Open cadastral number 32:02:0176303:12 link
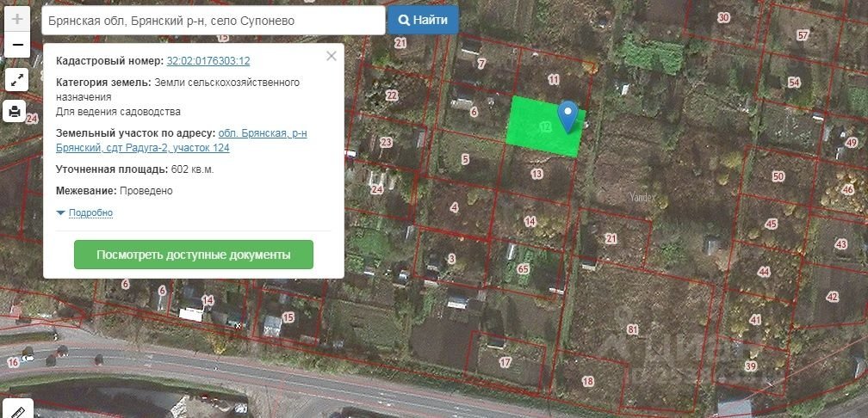This screenshot has height=418, width=868. click(208, 61)
